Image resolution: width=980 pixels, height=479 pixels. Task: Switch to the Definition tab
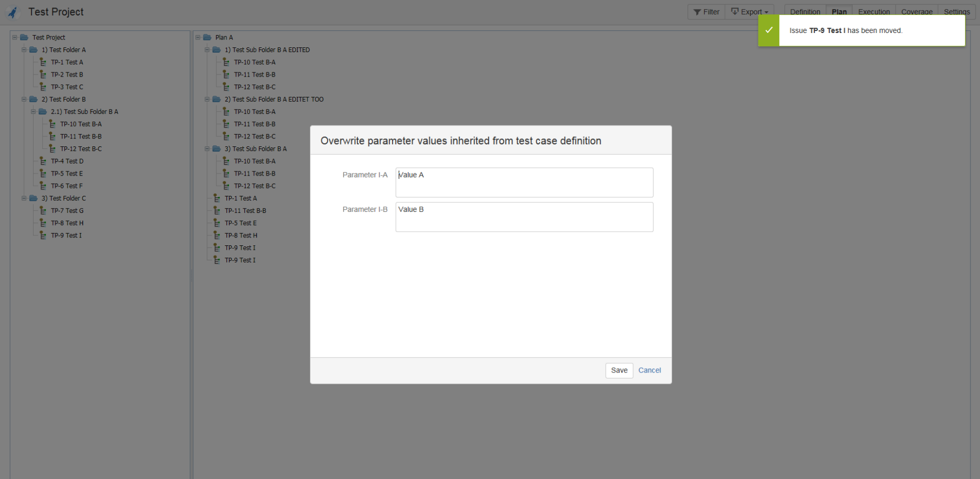coord(805,12)
